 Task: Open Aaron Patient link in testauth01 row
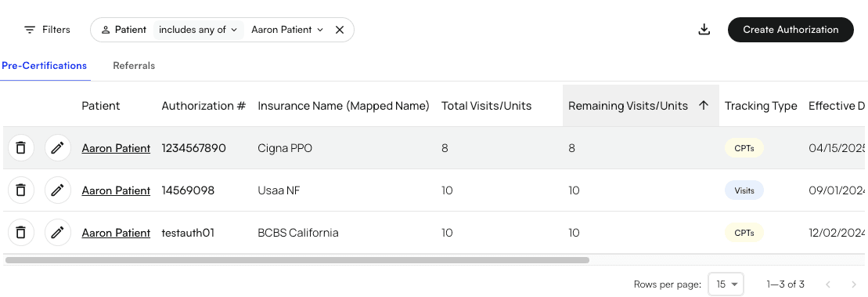[x=116, y=233]
